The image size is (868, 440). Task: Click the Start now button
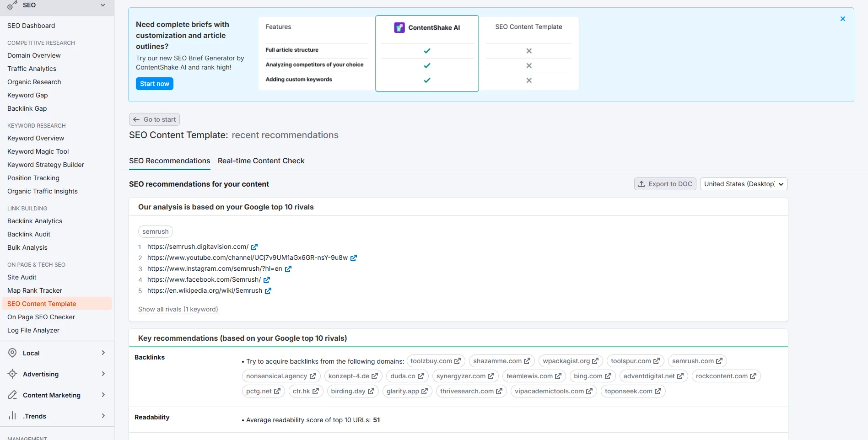pyautogui.click(x=155, y=84)
